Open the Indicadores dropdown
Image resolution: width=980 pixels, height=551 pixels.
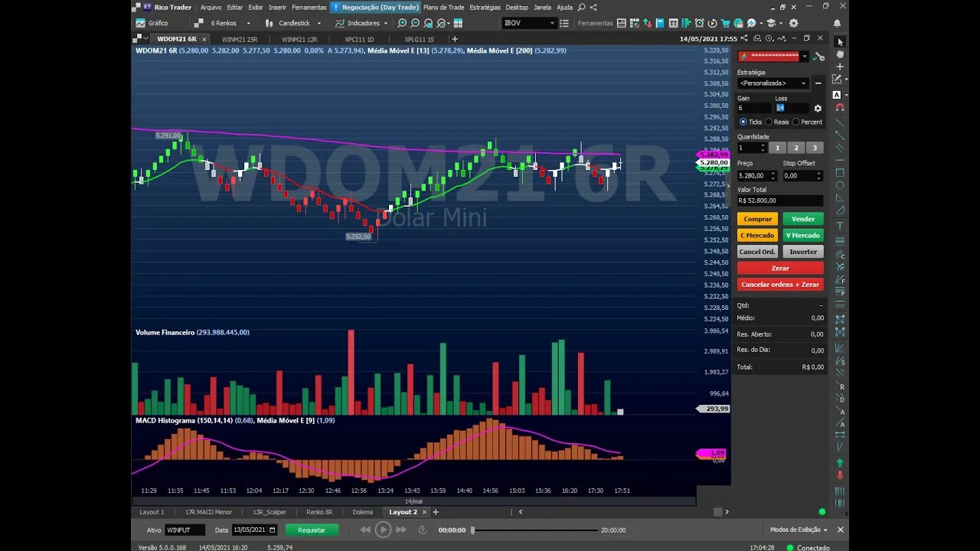pos(385,23)
